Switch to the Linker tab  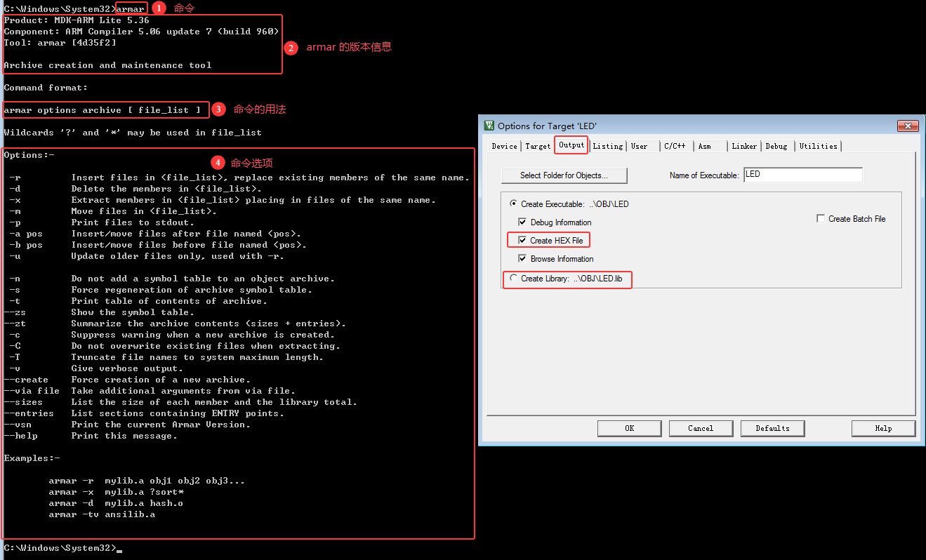[x=744, y=146]
